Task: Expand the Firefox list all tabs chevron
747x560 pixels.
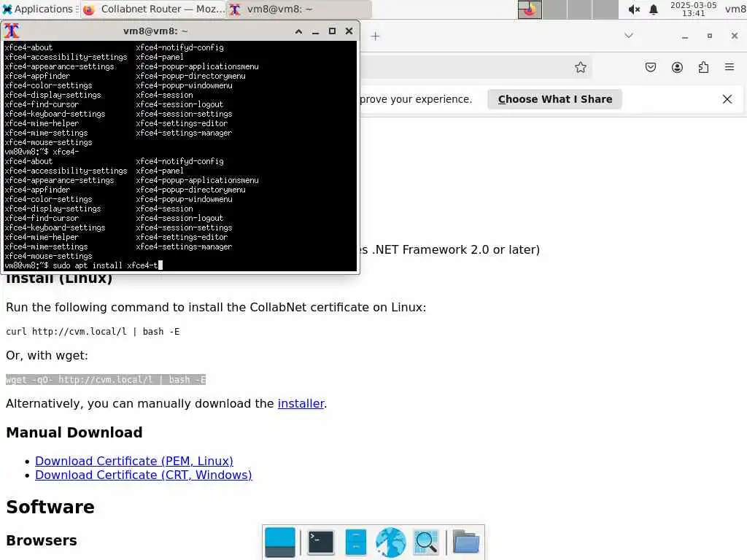Action: (x=629, y=36)
